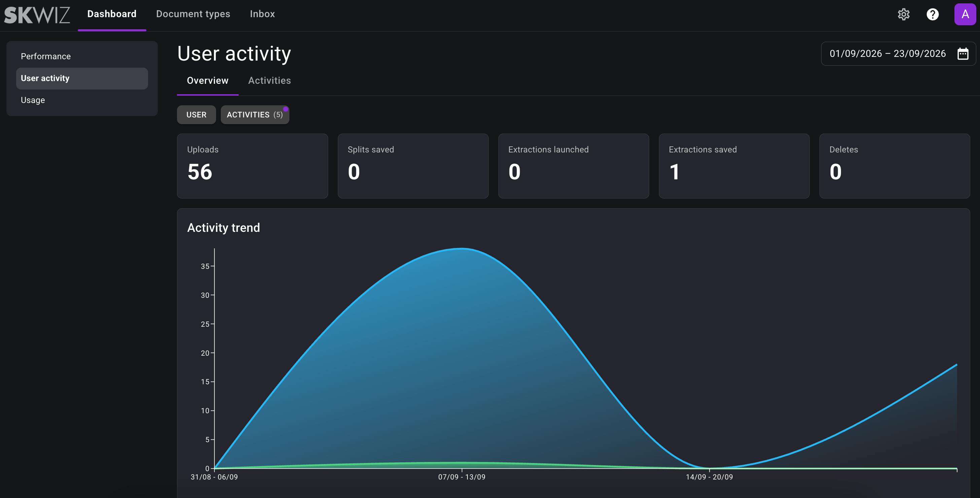
Task: Click the Extractions saved card
Action: [x=734, y=166]
